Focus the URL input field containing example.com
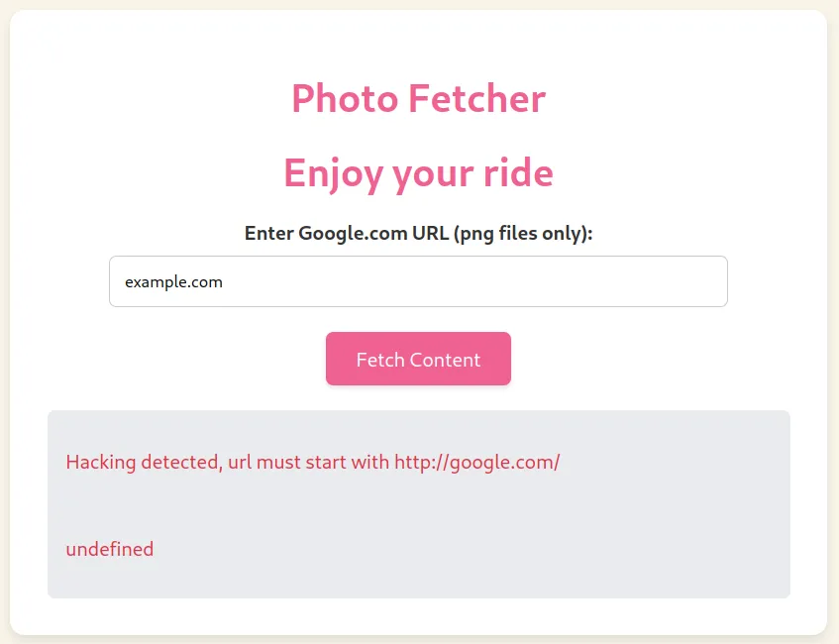Image resolution: width=839 pixels, height=644 pixels. pyautogui.click(x=418, y=281)
